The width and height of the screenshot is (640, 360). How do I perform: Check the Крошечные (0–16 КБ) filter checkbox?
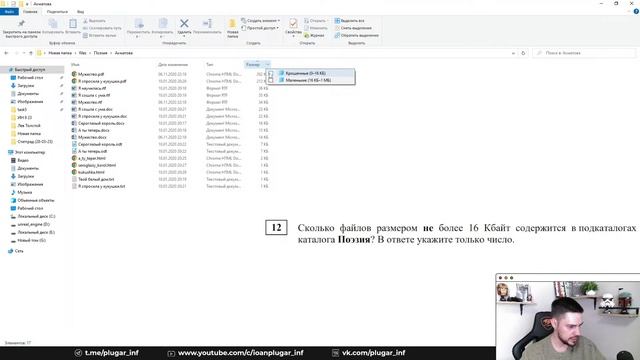click(x=271, y=73)
